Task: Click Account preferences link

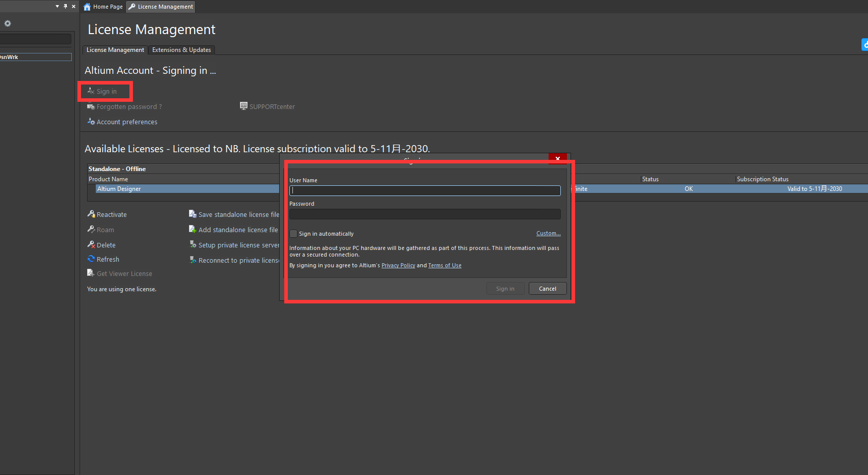Action: pos(127,122)
